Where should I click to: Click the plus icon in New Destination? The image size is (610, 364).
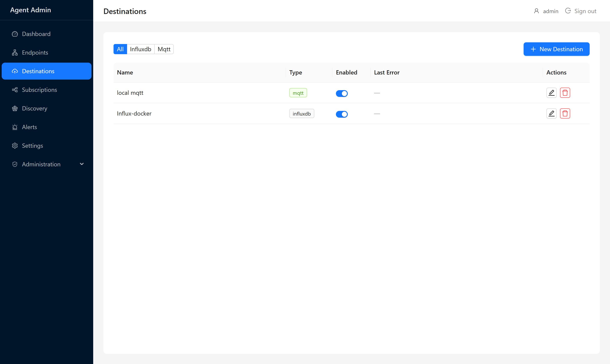pyautogui.click(x=533, y=49)
